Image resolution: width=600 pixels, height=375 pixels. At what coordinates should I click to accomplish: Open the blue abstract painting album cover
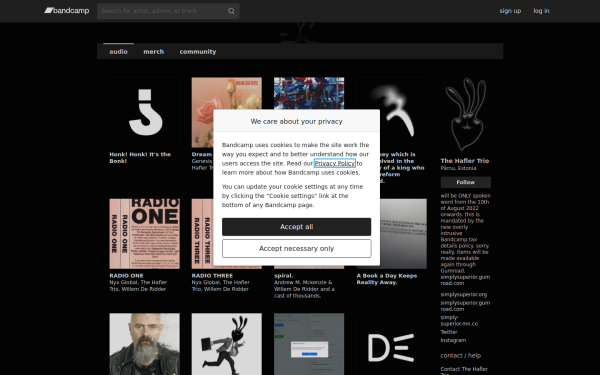click(309, 93)
